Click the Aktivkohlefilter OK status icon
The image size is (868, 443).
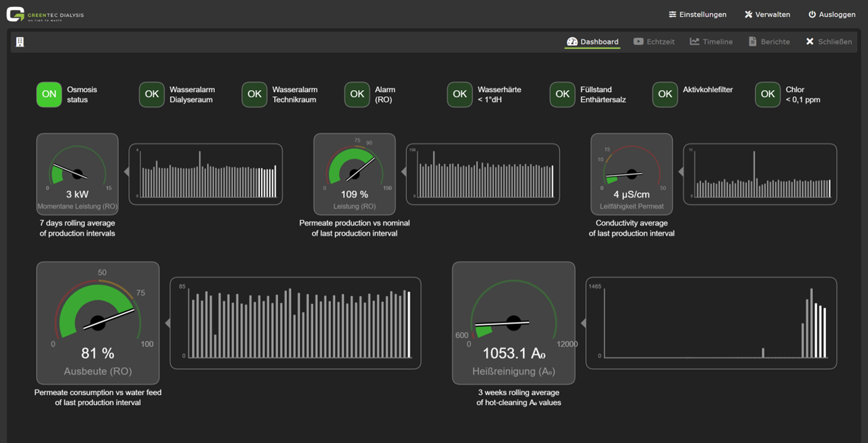pyautogui.click(x=665, y=95)
